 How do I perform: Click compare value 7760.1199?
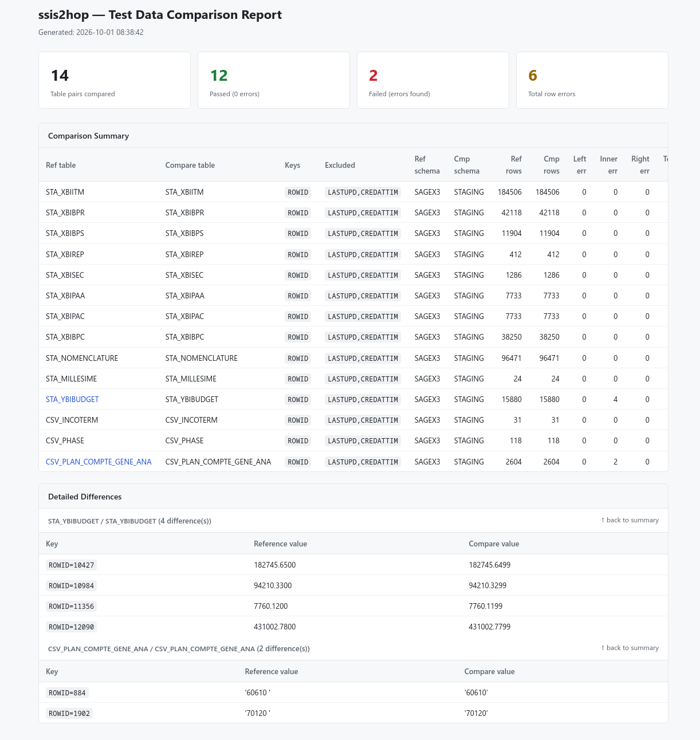pos(486,606)
